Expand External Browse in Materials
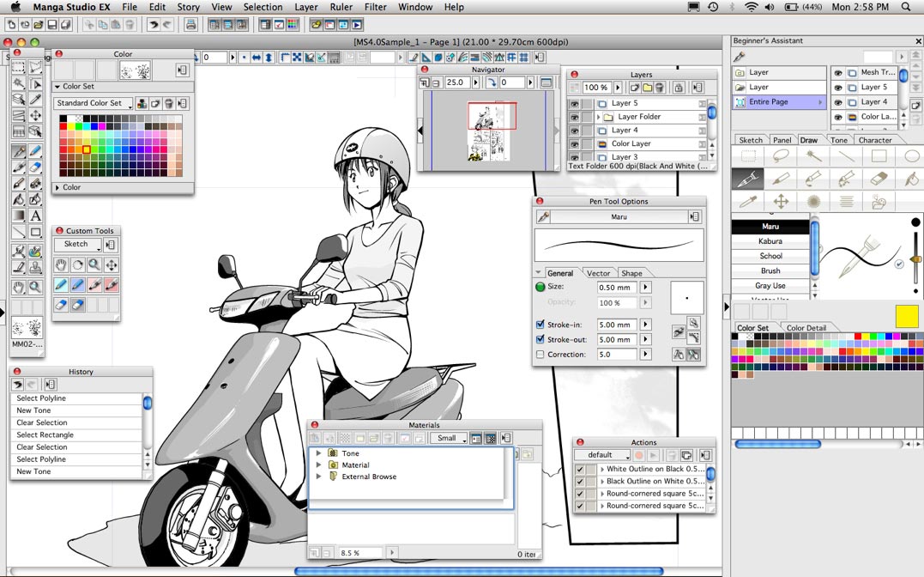This screenshot has width=924, height=577. pyautogui.click(x=319, y=477)
